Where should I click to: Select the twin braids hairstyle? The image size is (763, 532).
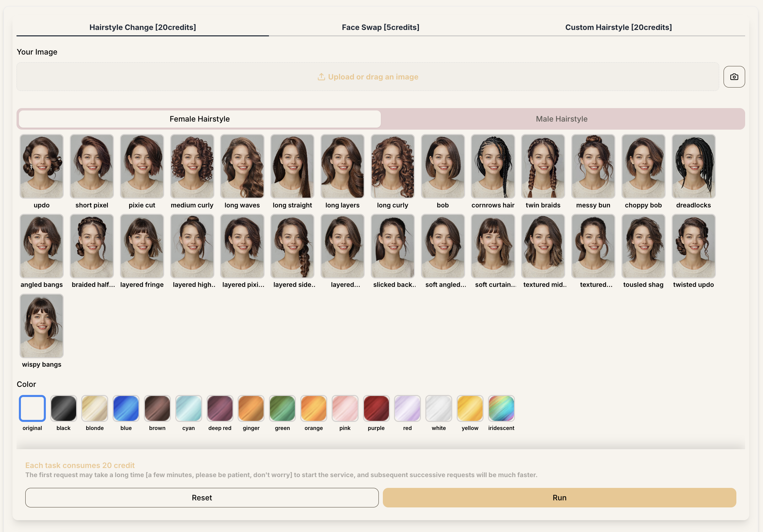click(x=543, y=166)
